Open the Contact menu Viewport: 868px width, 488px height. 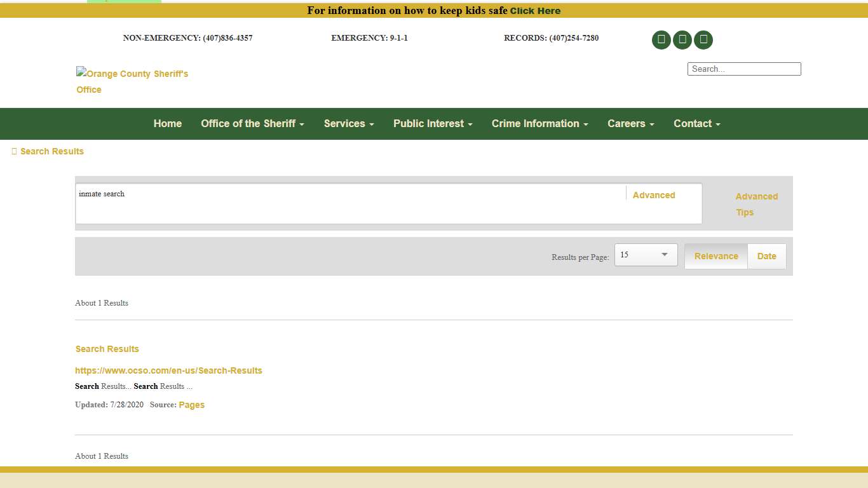[696, 124]
